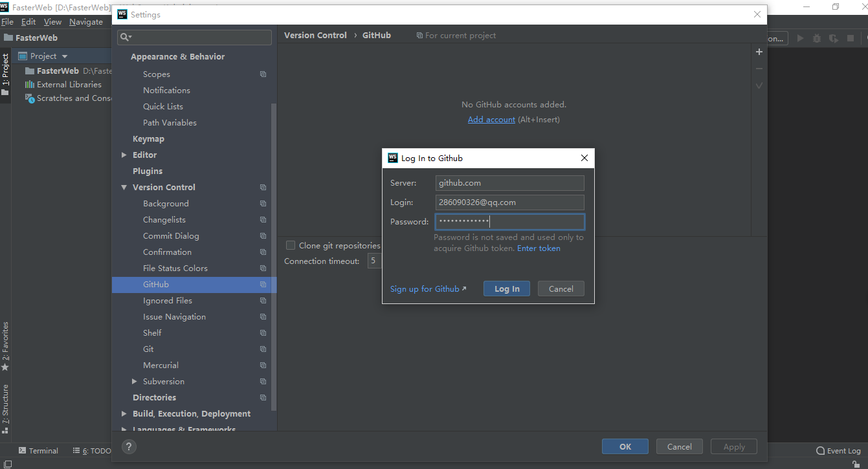Click the Settings search box
The image size is (868, 469).
194,38
